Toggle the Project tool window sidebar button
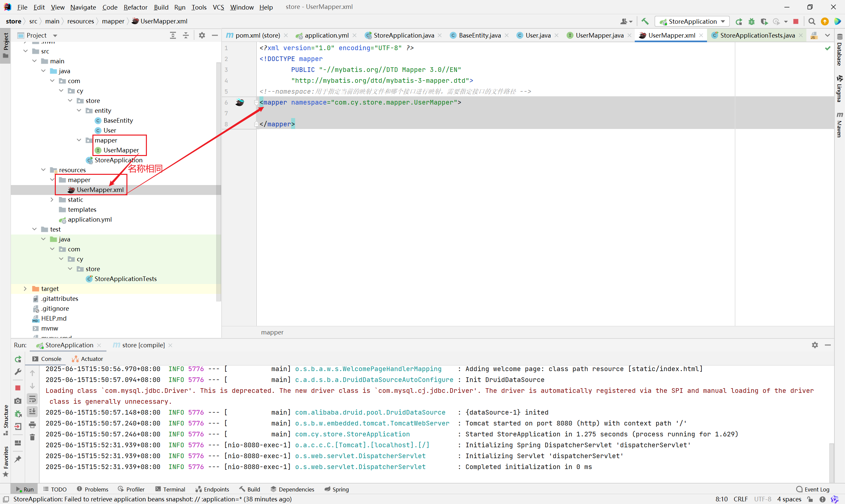The width and height of the screenshot is (845, 504). coord(5,45)
